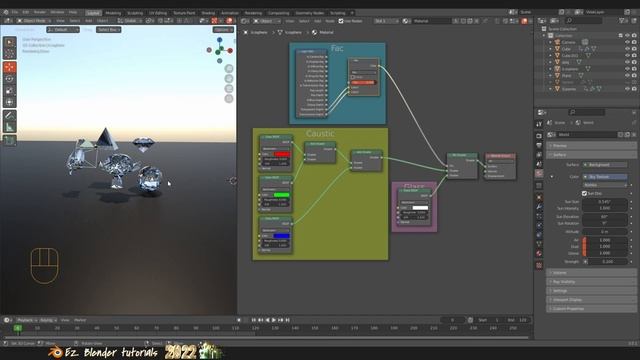
Task: Open the Tool properties tab icon
Action: 539,124
